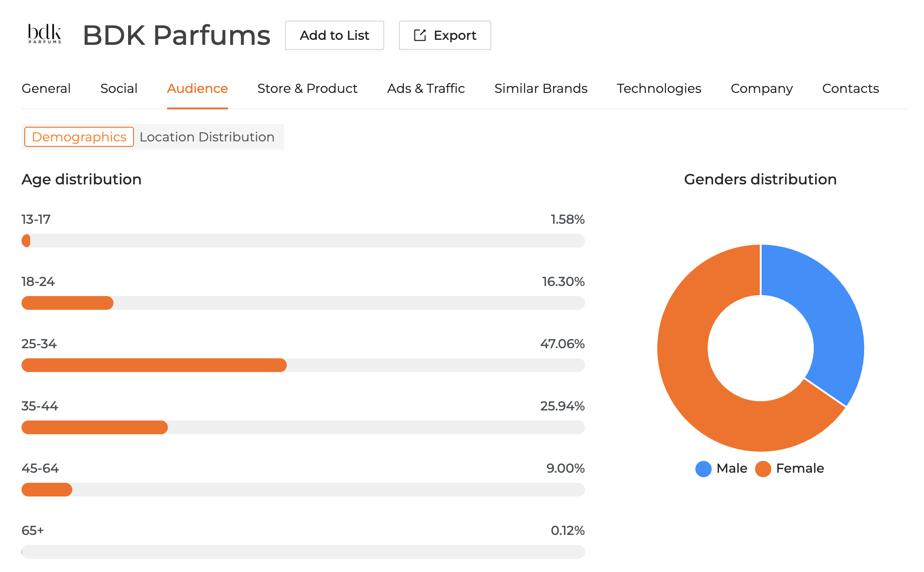Click the bdk Parfums logo

click(44, 34)
